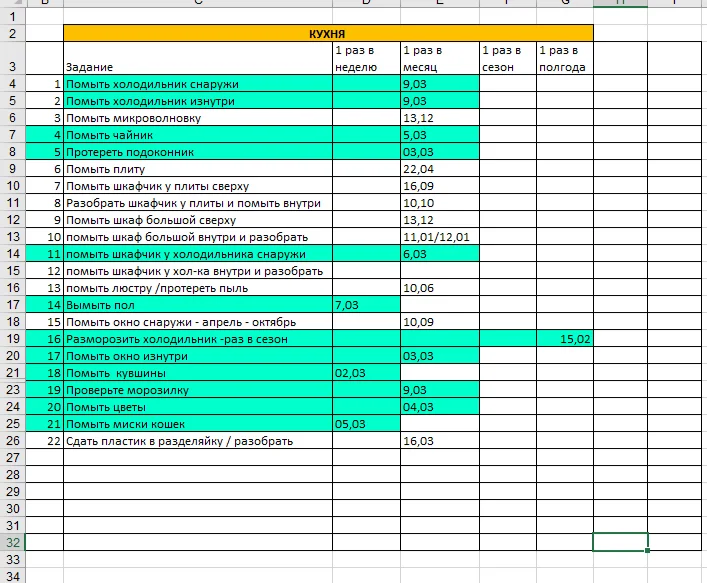The image size is (707, 583).
Task: Select the "02,03" date for Помыть кувшины
Action: click(x=366, y=373)
